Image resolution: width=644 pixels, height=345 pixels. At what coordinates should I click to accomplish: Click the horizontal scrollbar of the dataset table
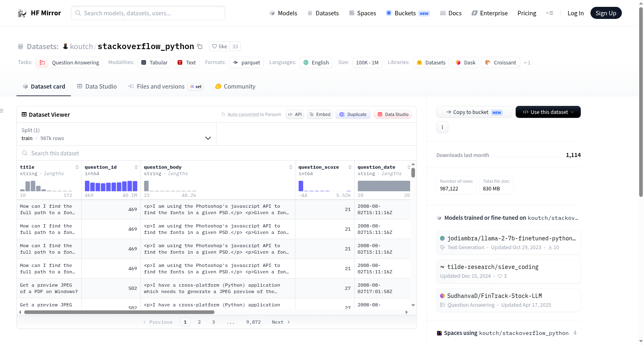pyautogui.click(x=119, y=312)
